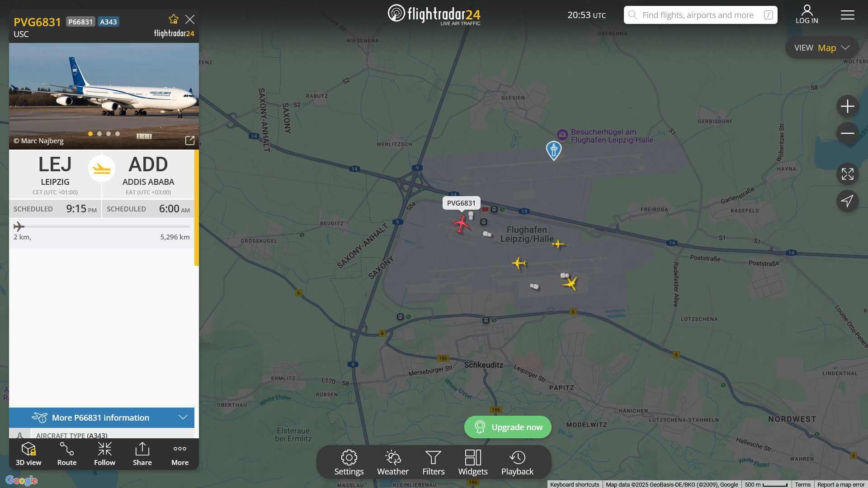Click the flight search input field
Screen dimensions: 868x488
pos(698,15)
